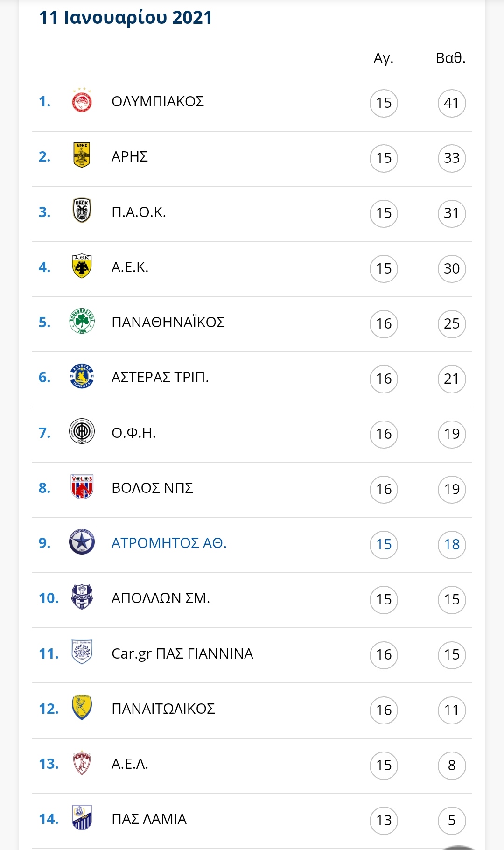Click the 11 Ιανουαρίου 2021 heading
The width and height of the screenshot is (504, 850).
pyautogui.click(x=126, y=18)
